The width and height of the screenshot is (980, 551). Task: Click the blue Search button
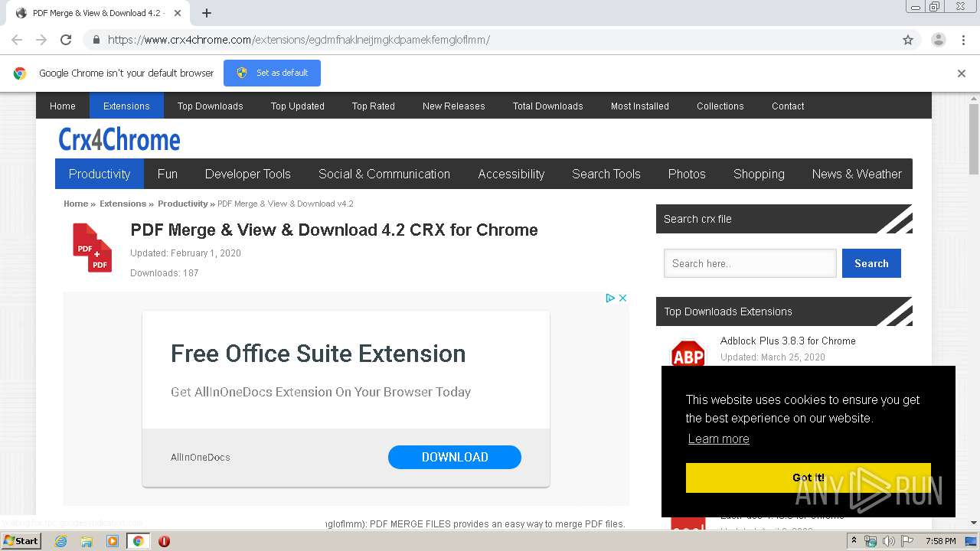871,263
